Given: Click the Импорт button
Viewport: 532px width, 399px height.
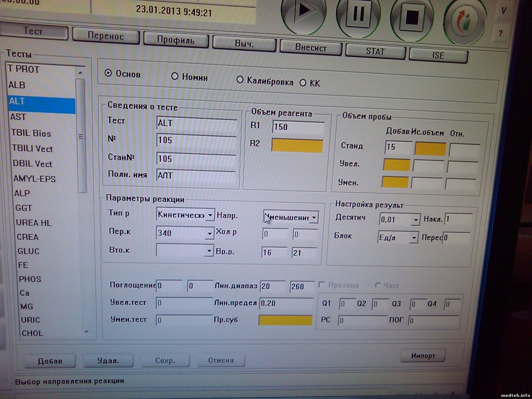Looking at the screenshot, I should [x=423, y=356].
